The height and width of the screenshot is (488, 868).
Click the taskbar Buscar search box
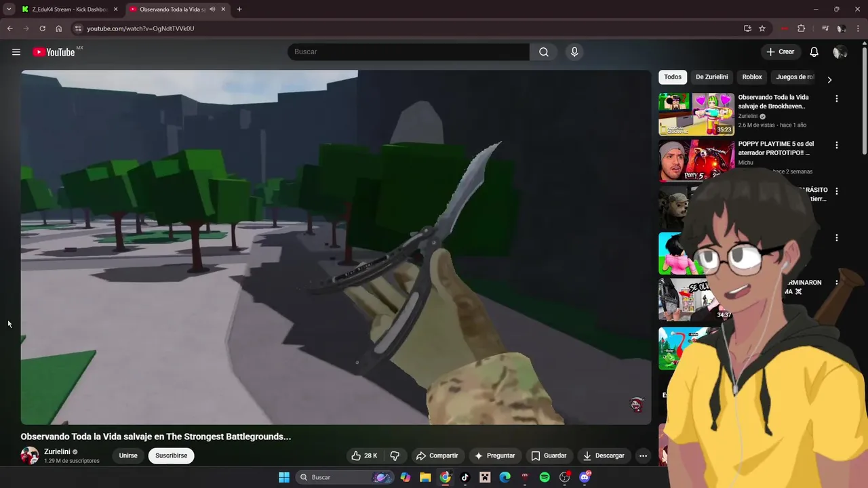(x=346, y=477)
